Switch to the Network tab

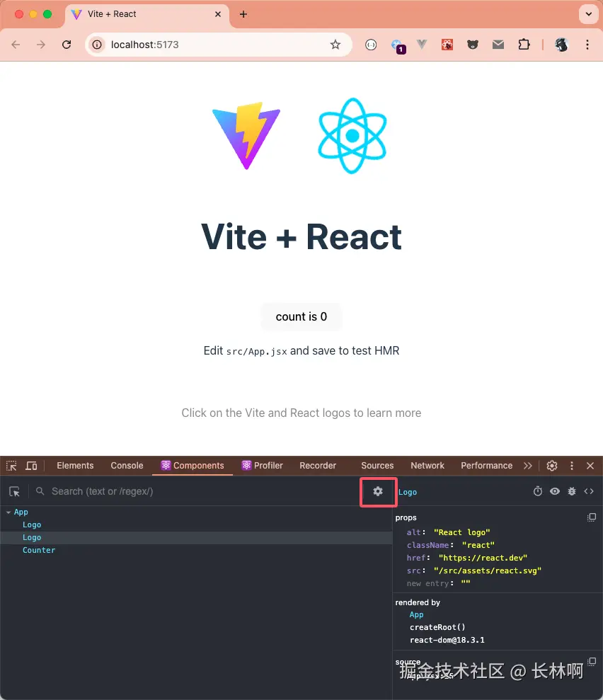point(427,466)
